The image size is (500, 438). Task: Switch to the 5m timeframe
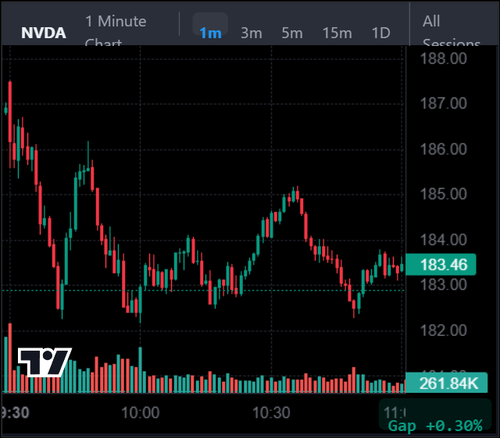(x=292, y=33)
